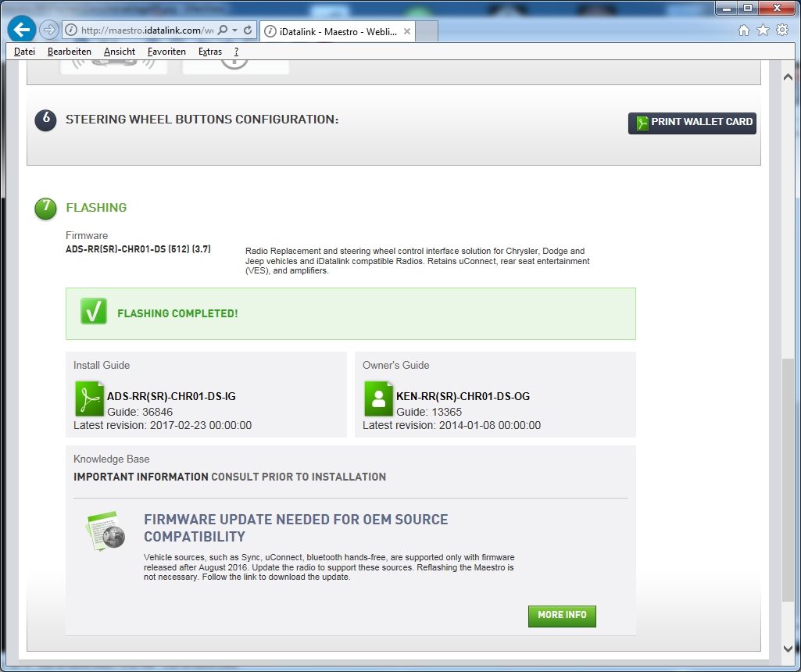Image resolution: width=801 pixels, height=672 pixels.
Task: Click the vertical scrollbar thumb
Action: point(788,480)
